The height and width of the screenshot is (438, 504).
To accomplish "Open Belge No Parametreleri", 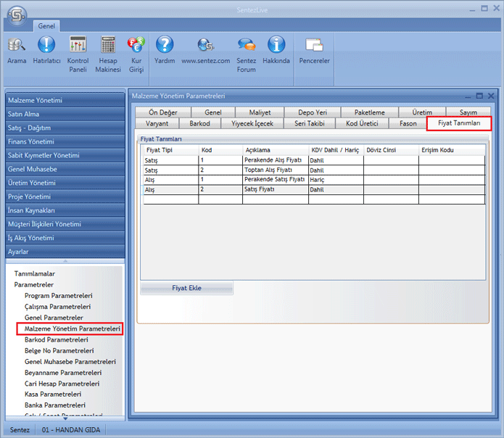I will (59, 350).
